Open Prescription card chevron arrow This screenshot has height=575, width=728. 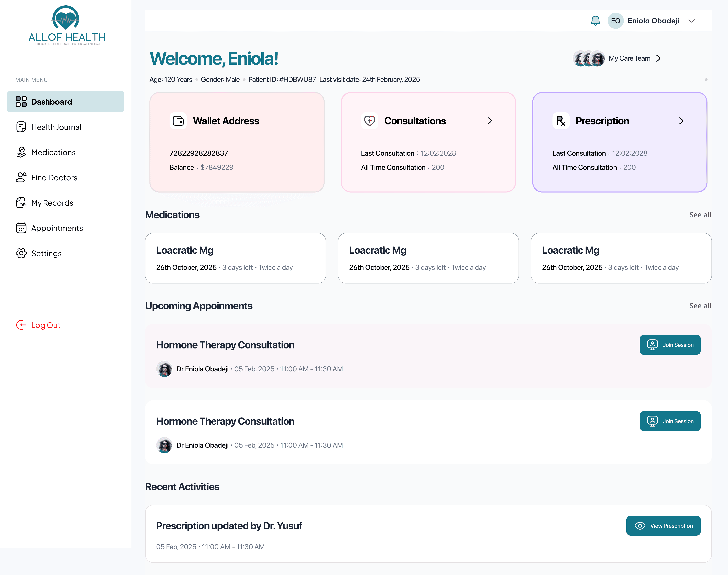[x=681, y=121]
